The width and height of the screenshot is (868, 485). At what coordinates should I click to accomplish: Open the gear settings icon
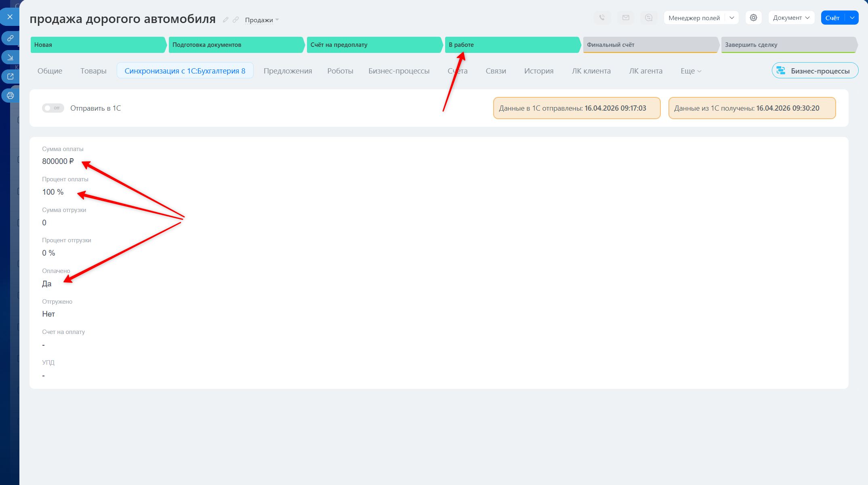click(x=753, y=18)
